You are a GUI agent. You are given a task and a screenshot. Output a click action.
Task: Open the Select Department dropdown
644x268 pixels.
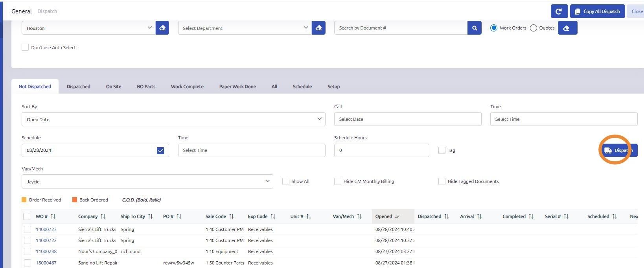[245, 28]
